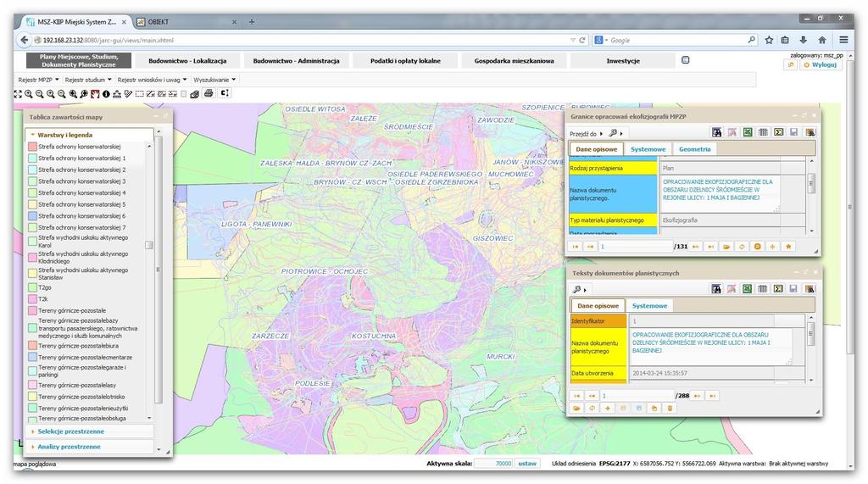This screenshot has width=868, height=484.
Task: Open the Inwestycje module
Action: pyautogui.click(x=623, y=60)
